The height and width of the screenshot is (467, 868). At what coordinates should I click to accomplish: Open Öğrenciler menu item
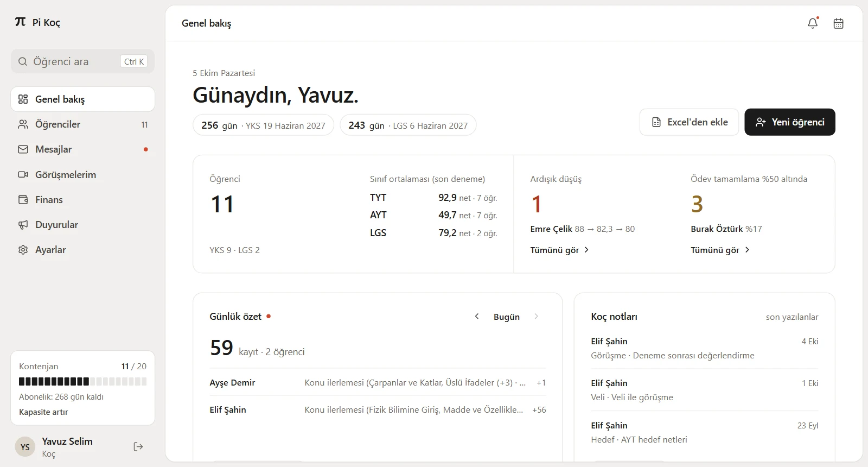coord(82,124)
